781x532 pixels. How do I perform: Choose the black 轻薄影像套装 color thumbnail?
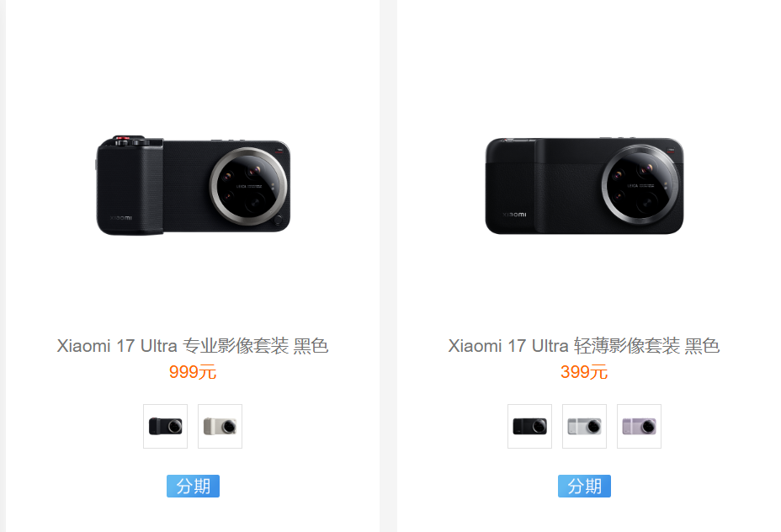tap(530, 427)
